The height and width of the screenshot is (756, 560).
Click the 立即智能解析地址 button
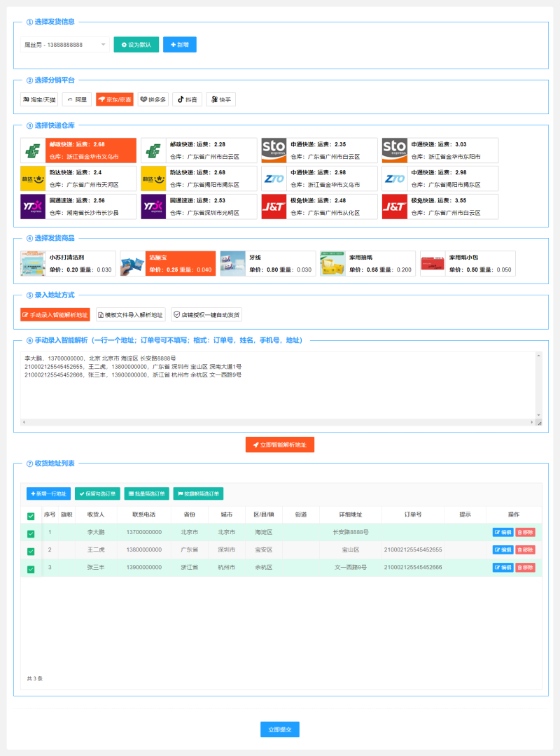click(280, 445)
